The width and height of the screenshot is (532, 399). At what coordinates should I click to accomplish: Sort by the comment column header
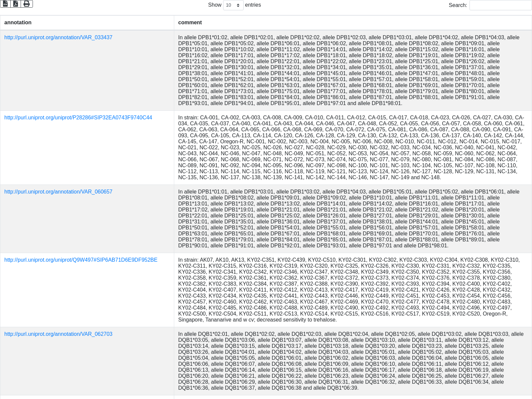(190, 23)
